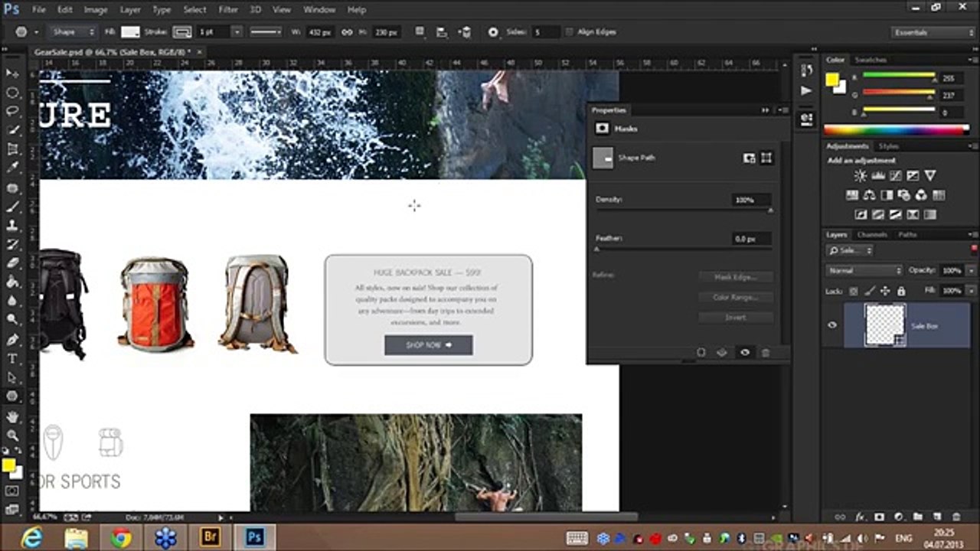Switch to the Channels tab
The height and width of the screenshot is (551, 980).
(872, 234)
